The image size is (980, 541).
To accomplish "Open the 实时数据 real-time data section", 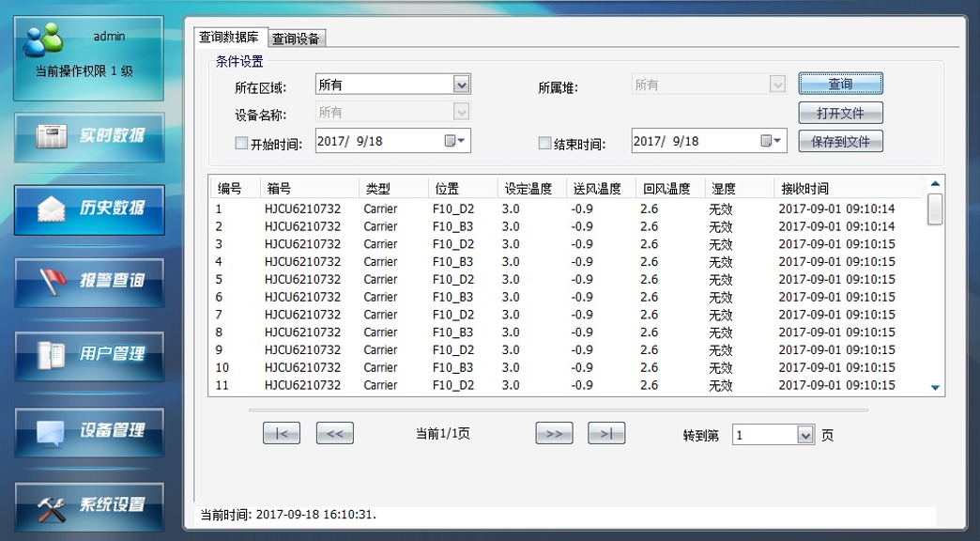I will [x=89, y=137].
